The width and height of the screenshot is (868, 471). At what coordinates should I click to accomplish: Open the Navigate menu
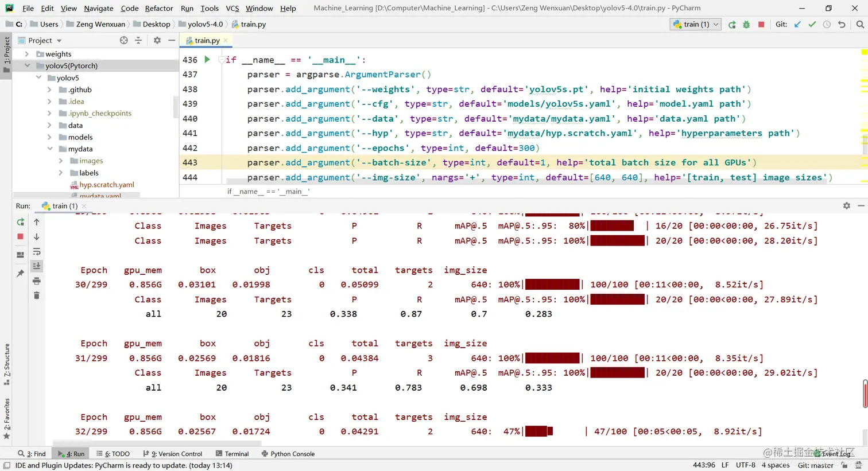(x=99, y=8)
